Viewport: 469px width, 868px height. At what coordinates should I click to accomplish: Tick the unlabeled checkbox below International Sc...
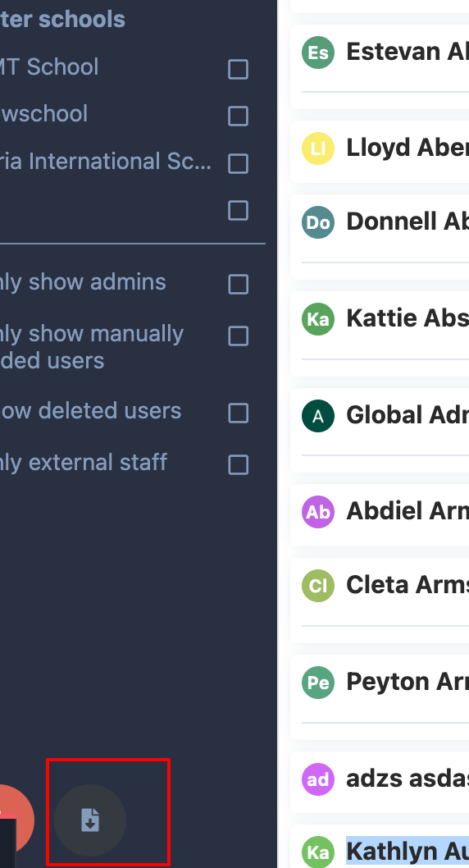click(238, 210)
